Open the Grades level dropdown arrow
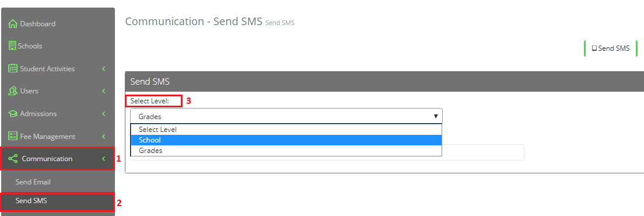The width and height of the screenshot is (644, 216). coord(436,117)
